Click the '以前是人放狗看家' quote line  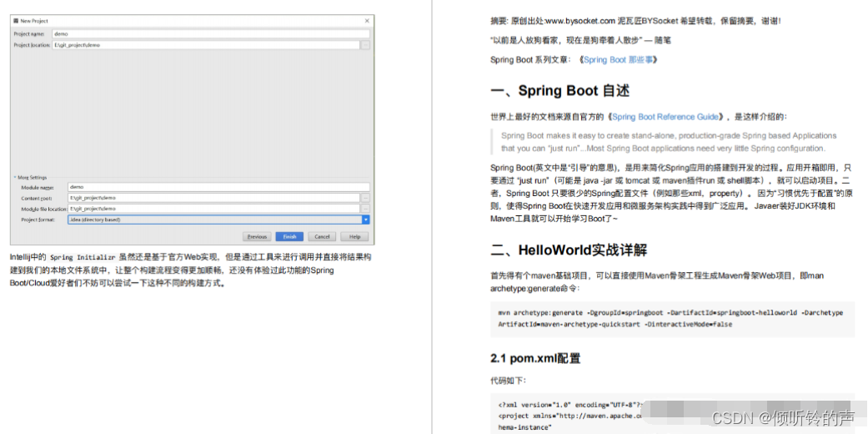pyautogui.click(x=580, y=40)
